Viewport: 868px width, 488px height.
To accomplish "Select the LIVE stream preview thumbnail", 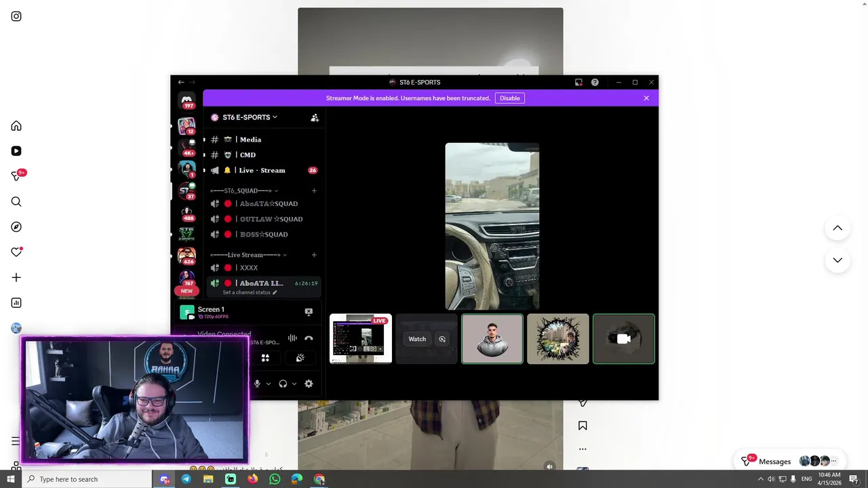I will 361,339.
